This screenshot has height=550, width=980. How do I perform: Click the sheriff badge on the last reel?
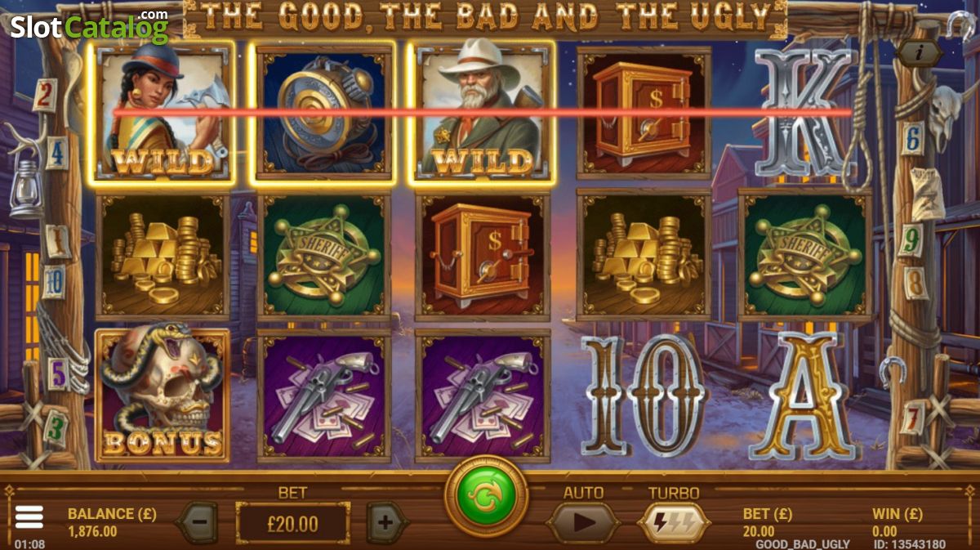804,254
